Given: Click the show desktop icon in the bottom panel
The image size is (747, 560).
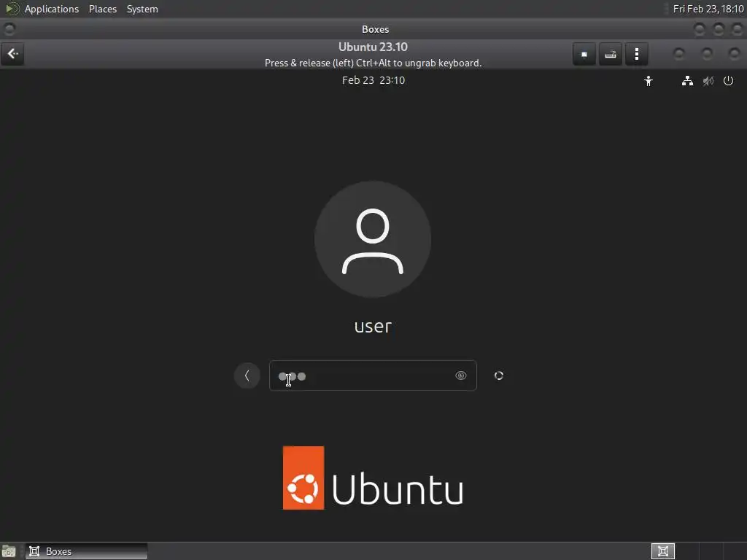Looking at the screenshot, I should pos(9,551).
